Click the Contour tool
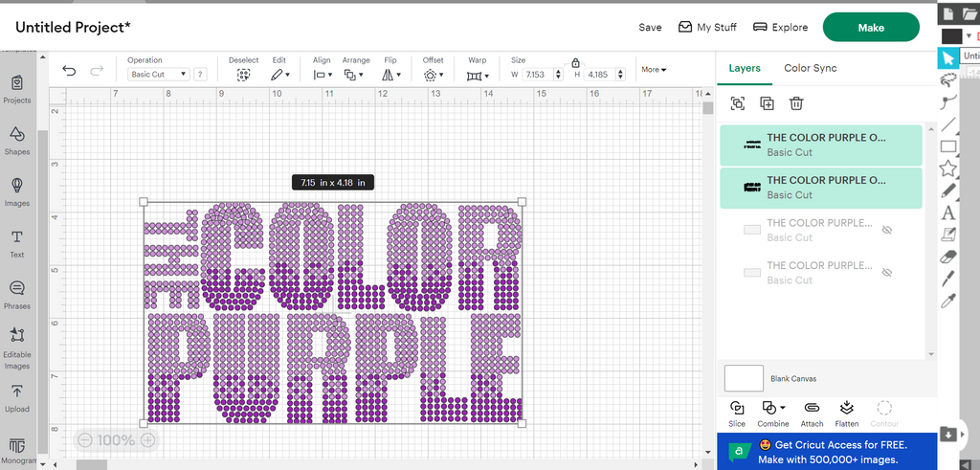 (884, 414)
